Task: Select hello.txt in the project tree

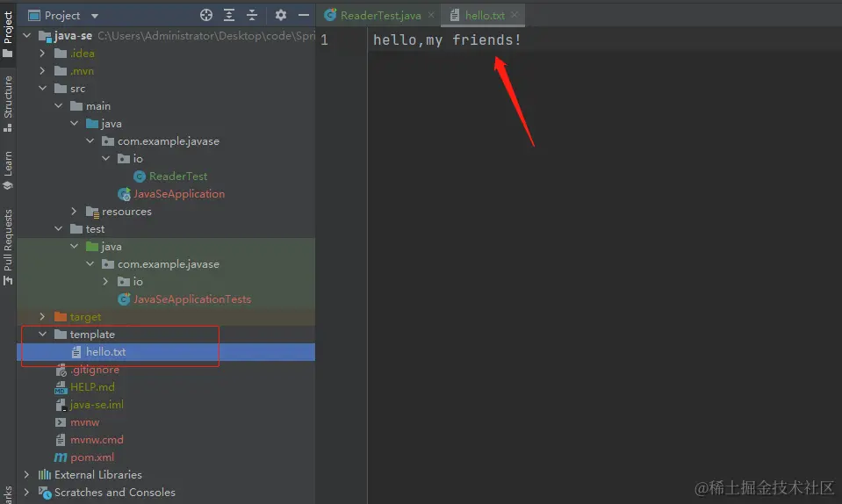Action: coord(105,351)
